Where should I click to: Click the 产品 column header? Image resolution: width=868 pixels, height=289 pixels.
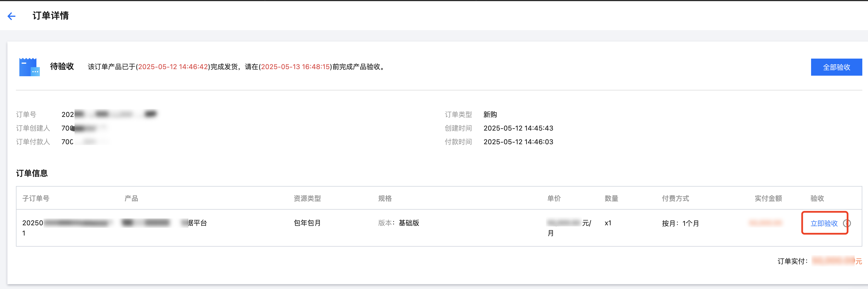pyautogui.click(x=131, y=198)
